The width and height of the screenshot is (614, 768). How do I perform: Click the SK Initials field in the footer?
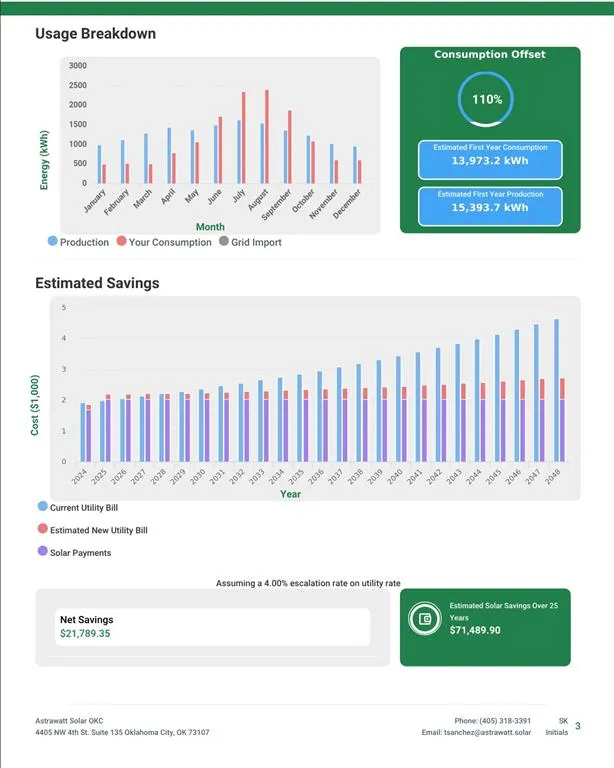(x=559, y=727)
